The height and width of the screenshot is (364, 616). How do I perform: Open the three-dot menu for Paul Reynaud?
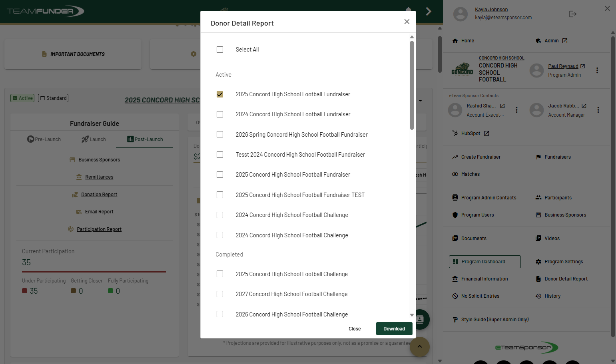click(x=597, y=70)
